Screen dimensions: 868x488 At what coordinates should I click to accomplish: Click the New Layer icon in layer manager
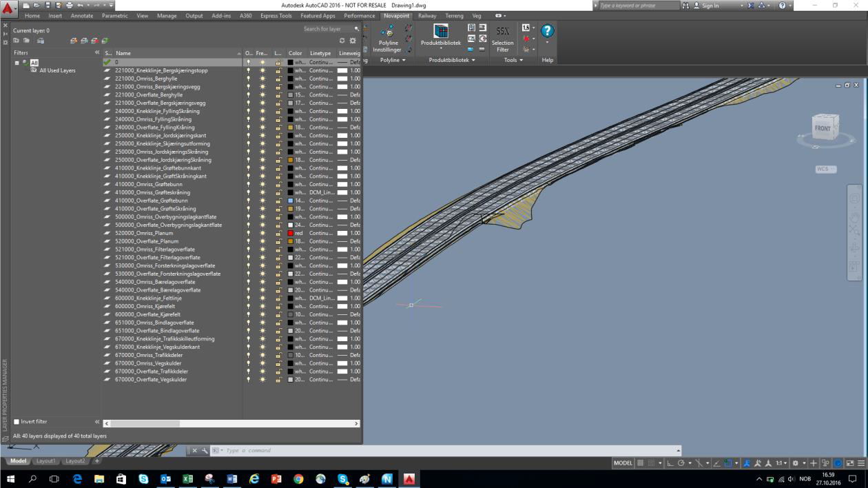73,41
